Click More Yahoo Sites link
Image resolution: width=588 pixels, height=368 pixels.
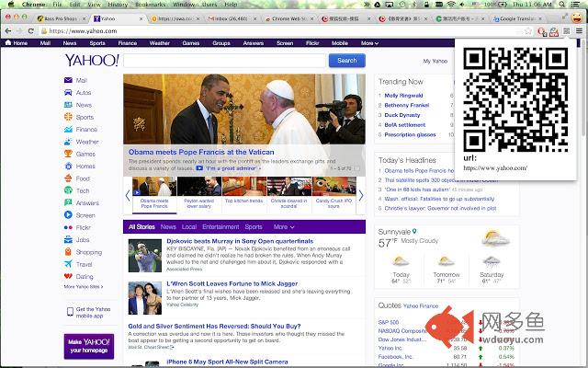84,286
